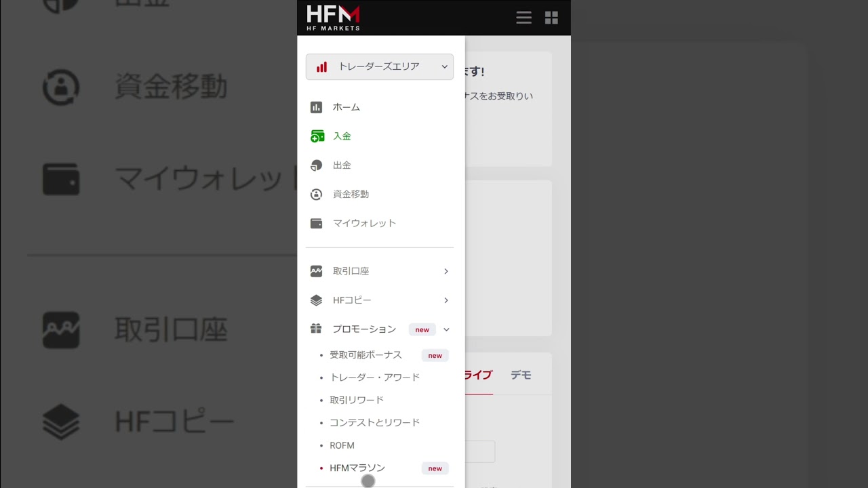The height and width of the screenshot is (488, 868).
Task: Open the トレーダーズエリア dropdown
Action: tap(380, 66)
